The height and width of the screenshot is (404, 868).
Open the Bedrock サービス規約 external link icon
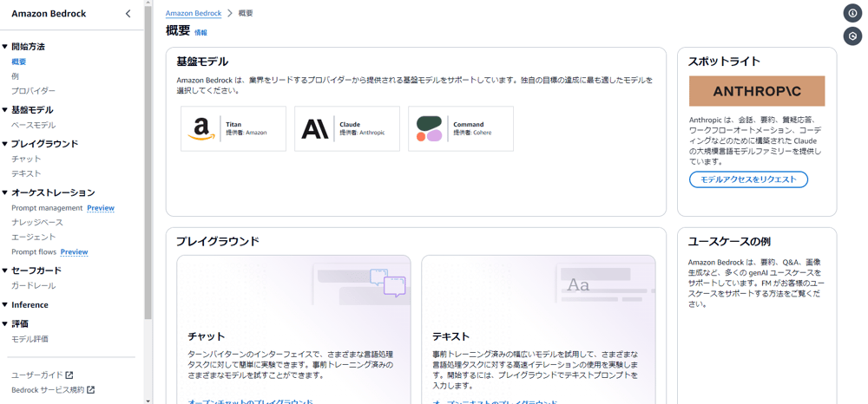point(91,389)
